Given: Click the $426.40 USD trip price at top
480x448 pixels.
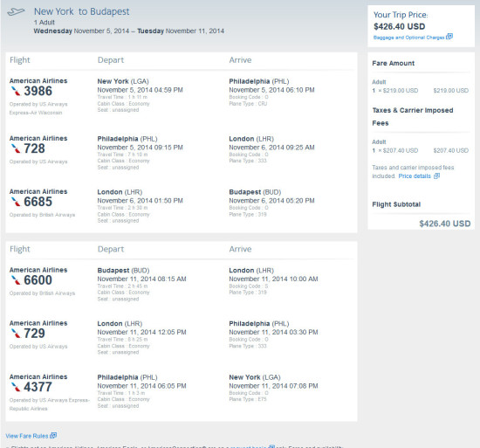Looking at the screenshot, I should click(x=399, y=26).
